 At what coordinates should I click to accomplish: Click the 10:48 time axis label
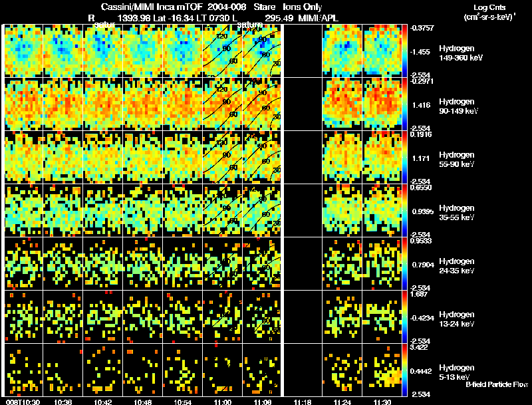pyautogui.click(x=143, y=402)
